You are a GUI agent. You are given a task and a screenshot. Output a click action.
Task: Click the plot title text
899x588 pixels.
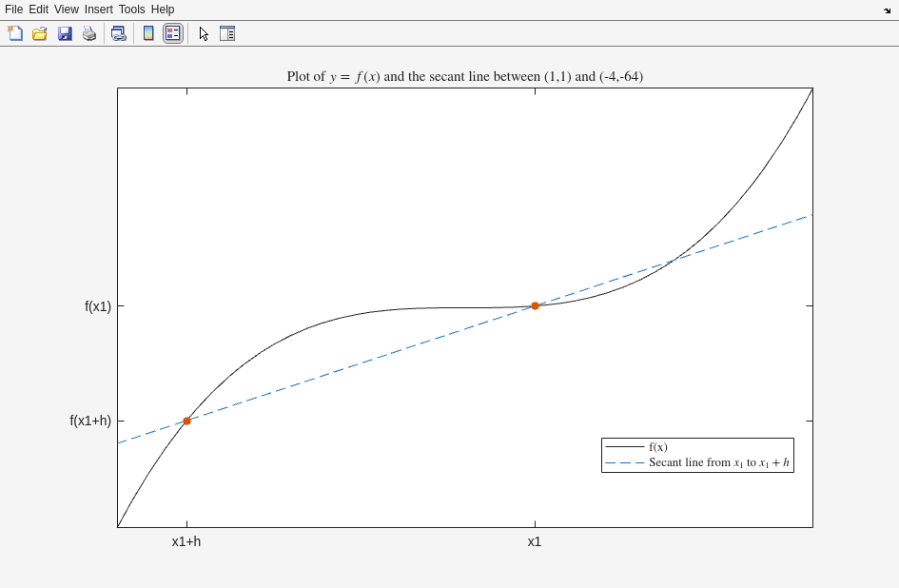[464, 76]
